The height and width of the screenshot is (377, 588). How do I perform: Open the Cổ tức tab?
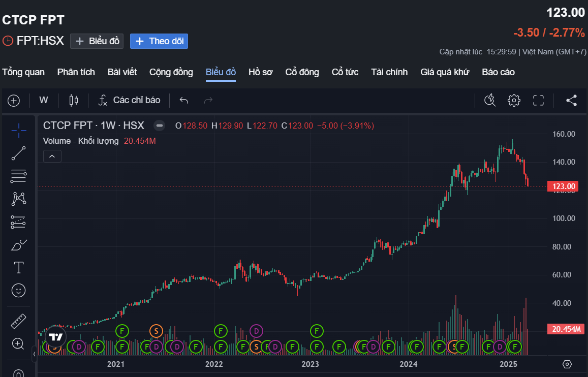(345, 72)
